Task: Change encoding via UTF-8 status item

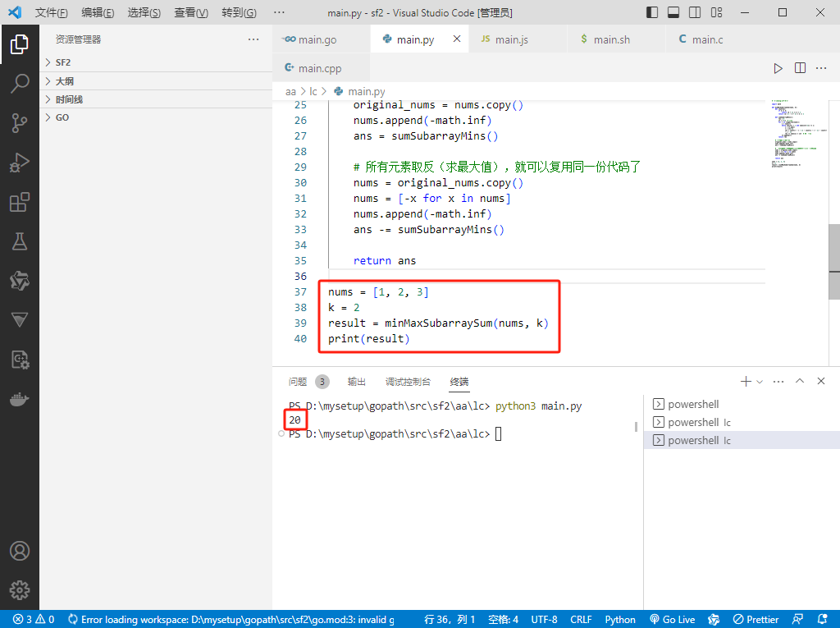Action: [545, 620]
